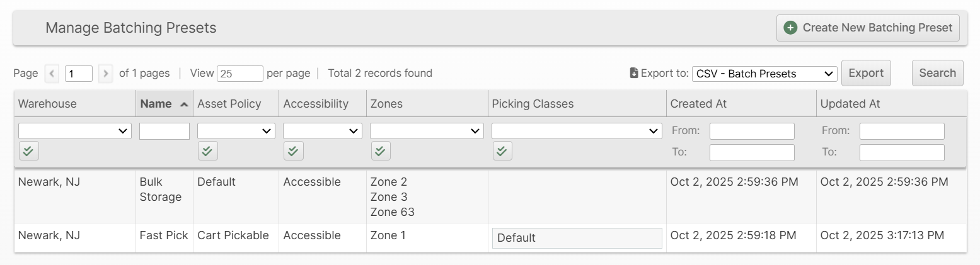Expand the Export to format dropdown

click(764, 74)
